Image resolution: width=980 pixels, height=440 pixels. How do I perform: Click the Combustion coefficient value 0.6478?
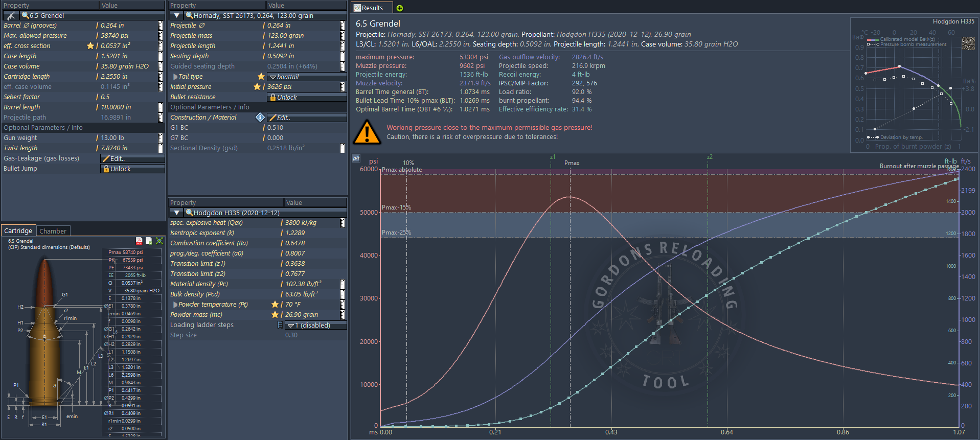pyautogui.click(x=295, y=243)
